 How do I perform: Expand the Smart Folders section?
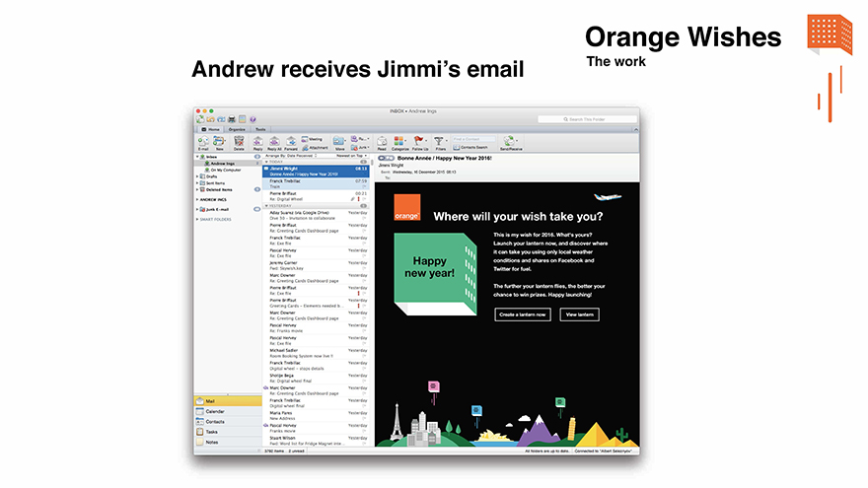tap(197, 220)
